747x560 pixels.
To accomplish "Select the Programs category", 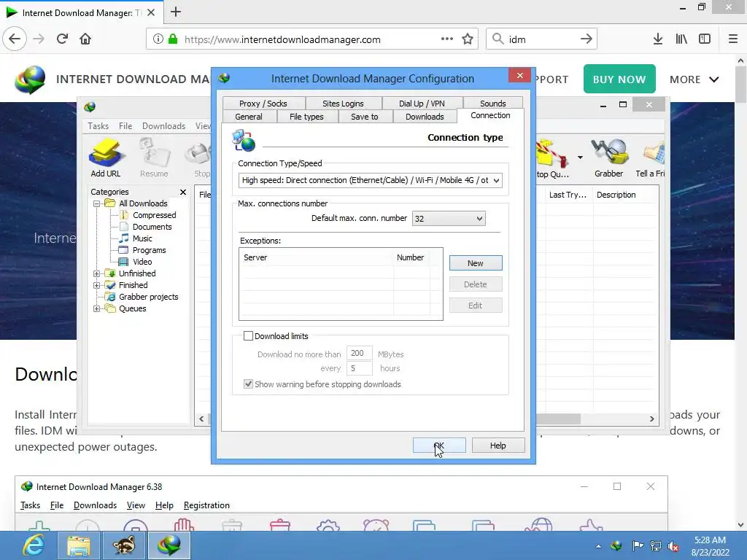I will coord(149,251).
